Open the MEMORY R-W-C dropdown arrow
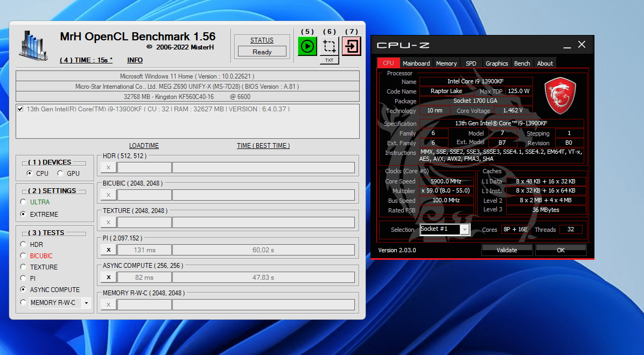The height and width of the screenshot is (355, 644). tap(86, 303)
